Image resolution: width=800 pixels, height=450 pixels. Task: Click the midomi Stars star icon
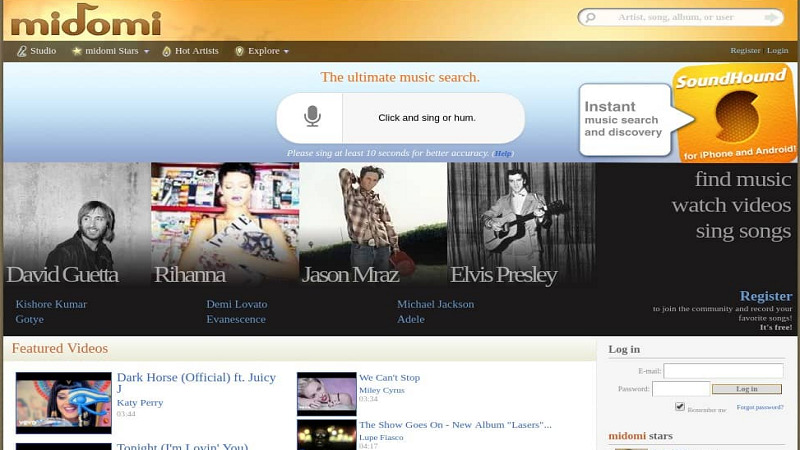(x=77, y=51)
